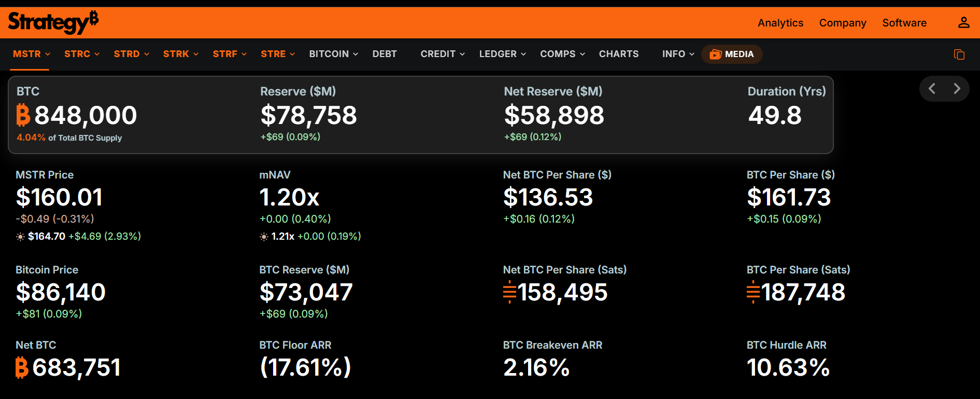Open the DEBT tab

click(385, 54)
